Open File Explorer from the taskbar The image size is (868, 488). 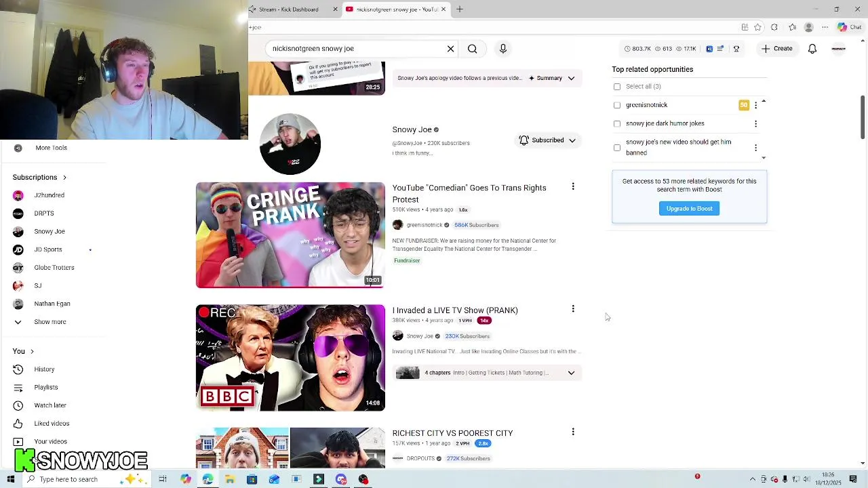230,479
